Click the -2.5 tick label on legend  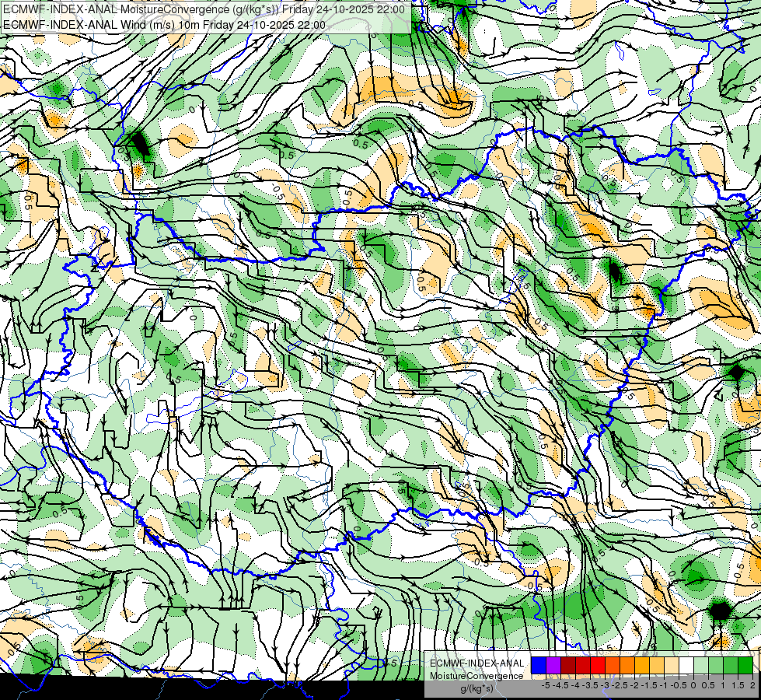pyautogui.click(x=620, y=685)
